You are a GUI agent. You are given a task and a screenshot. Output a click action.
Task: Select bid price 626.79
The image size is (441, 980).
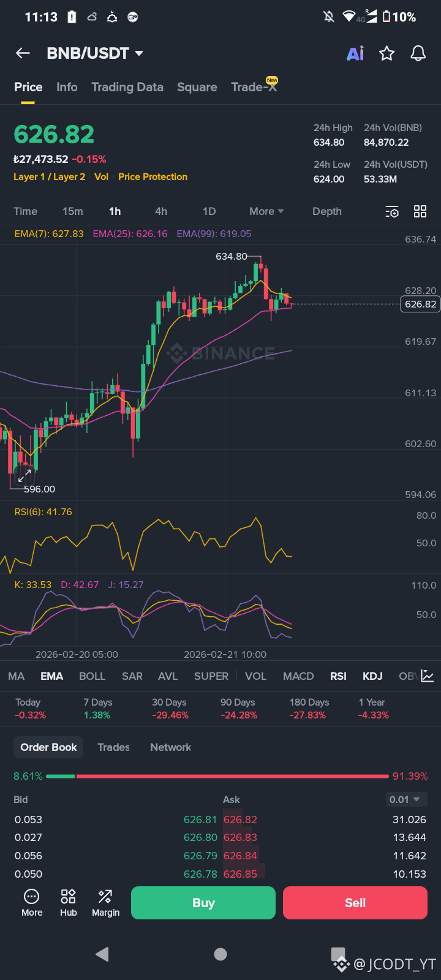(x=200, y=856)
